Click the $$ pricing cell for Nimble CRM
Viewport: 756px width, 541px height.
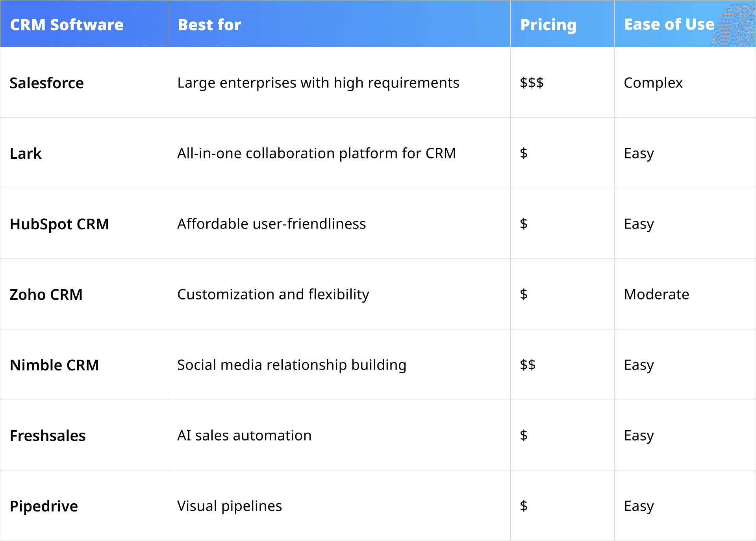[x=528, y=364]
